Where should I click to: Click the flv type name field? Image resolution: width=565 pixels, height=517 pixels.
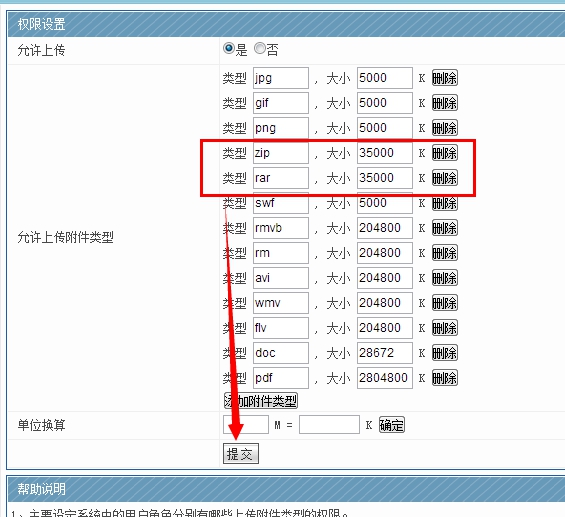281,328
